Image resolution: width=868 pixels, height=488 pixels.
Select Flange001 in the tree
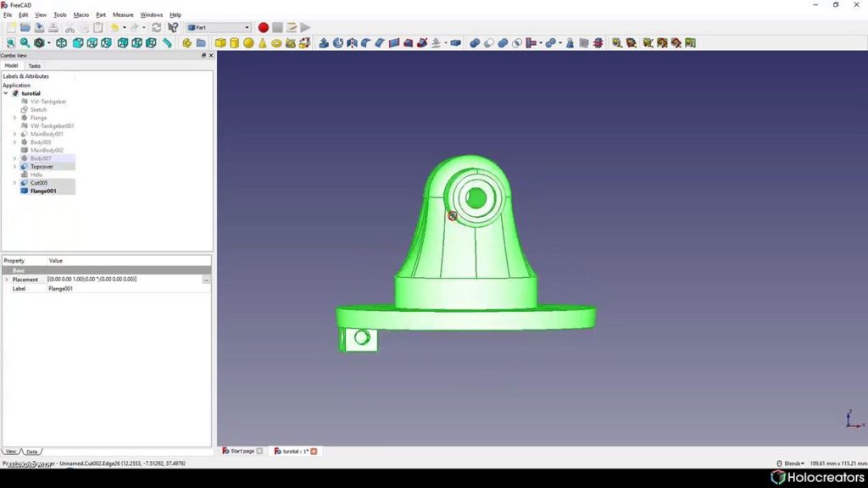click(43, 191)
